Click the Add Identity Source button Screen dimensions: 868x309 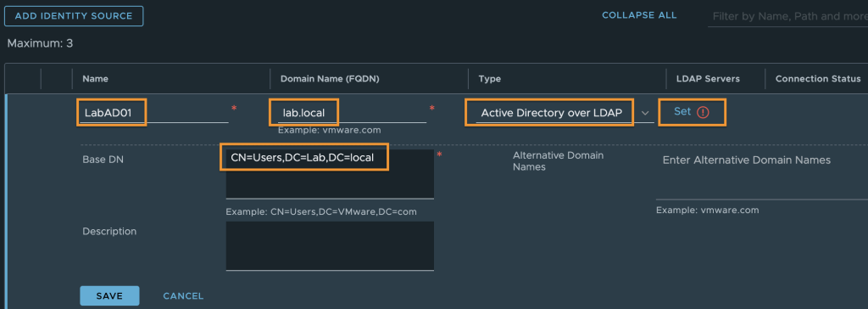tap(74, 16)
